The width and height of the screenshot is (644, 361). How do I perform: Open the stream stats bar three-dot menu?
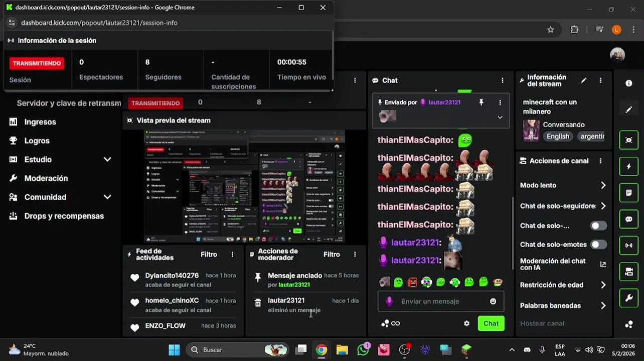click(x=355, y=80)
